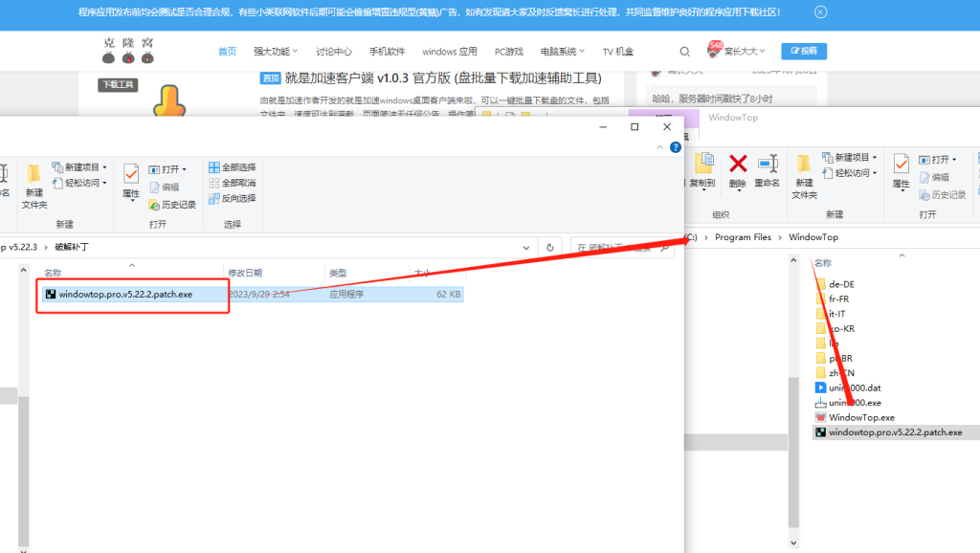The height and width of the screenshot is (553, 980).
Task: Click WindowTop list scrollbar down arrow
Action: click(x=793, y=543)
